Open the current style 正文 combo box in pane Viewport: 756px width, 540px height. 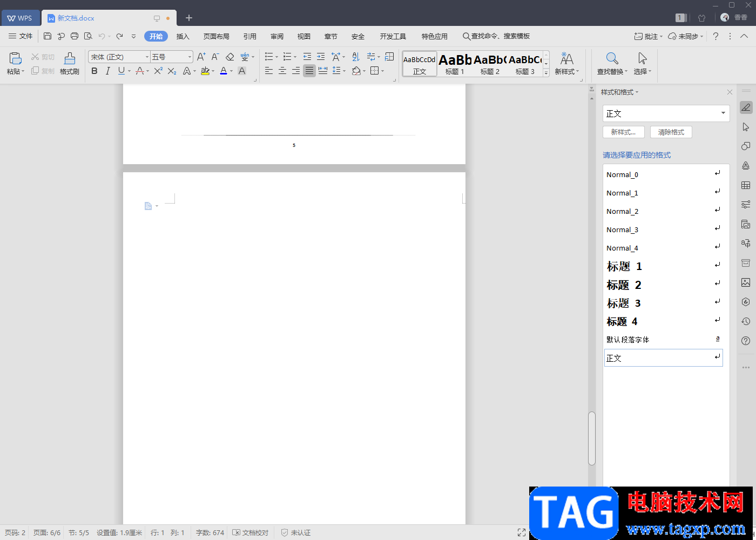pos(666,113)
